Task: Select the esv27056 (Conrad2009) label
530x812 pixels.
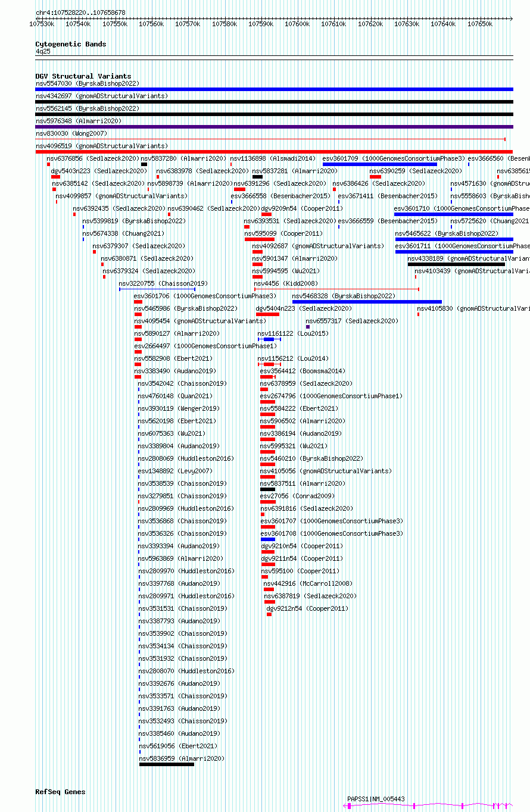Action: [x=297, y=496]
